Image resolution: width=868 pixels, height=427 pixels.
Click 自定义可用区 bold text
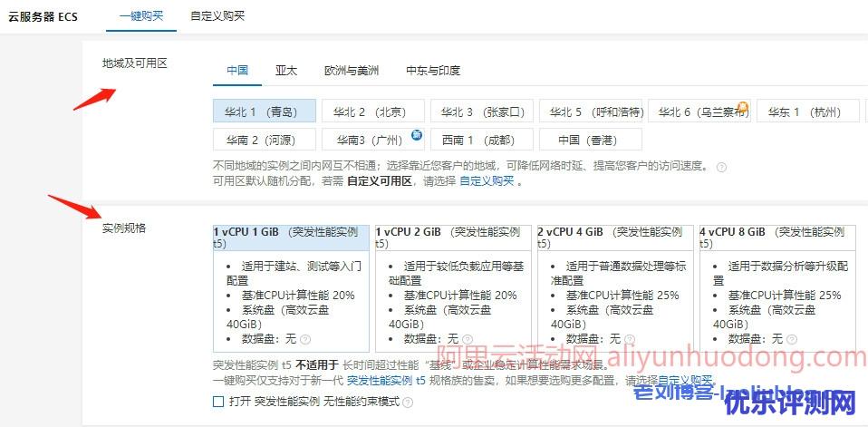pos(380,181)
